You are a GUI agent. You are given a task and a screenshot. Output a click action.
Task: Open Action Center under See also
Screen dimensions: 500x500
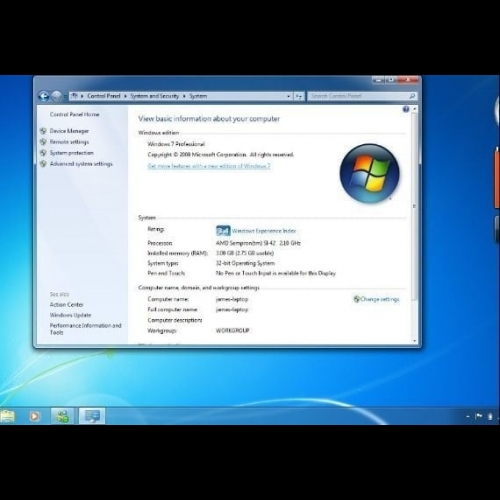click(x=66, y=305)
